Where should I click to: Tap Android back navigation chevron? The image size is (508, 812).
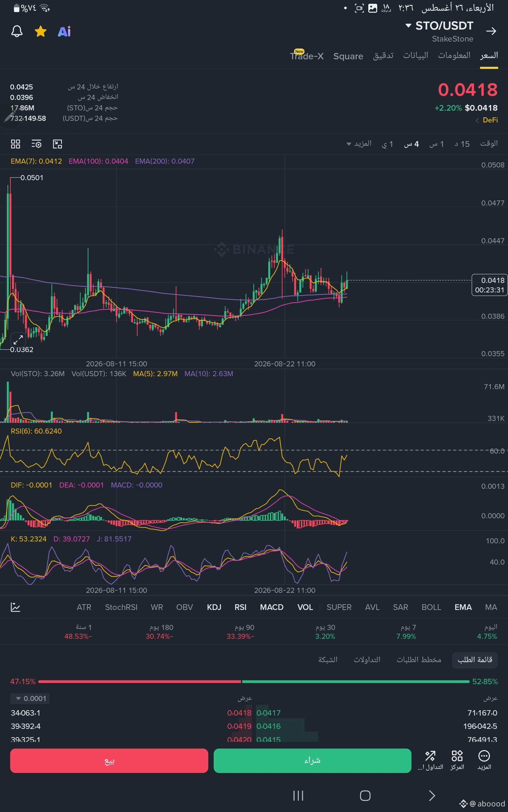[432, 796]
